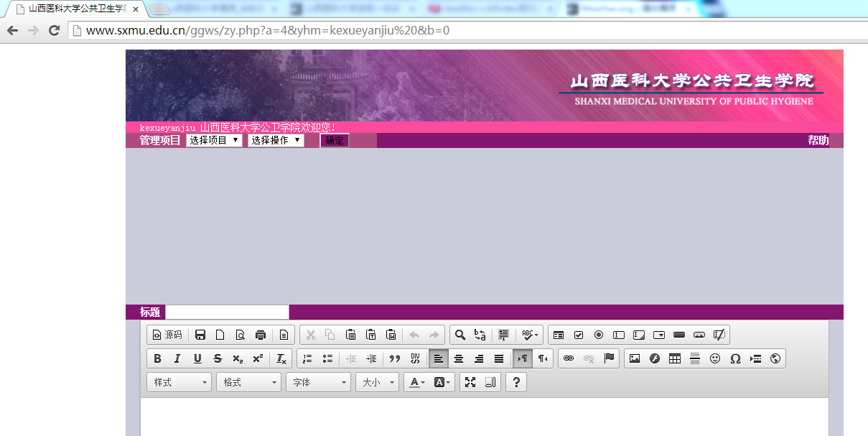Click the Remove Format icon
Image resolution: width=868 pixels, height=436 pixels.
[x=281, y=358]
